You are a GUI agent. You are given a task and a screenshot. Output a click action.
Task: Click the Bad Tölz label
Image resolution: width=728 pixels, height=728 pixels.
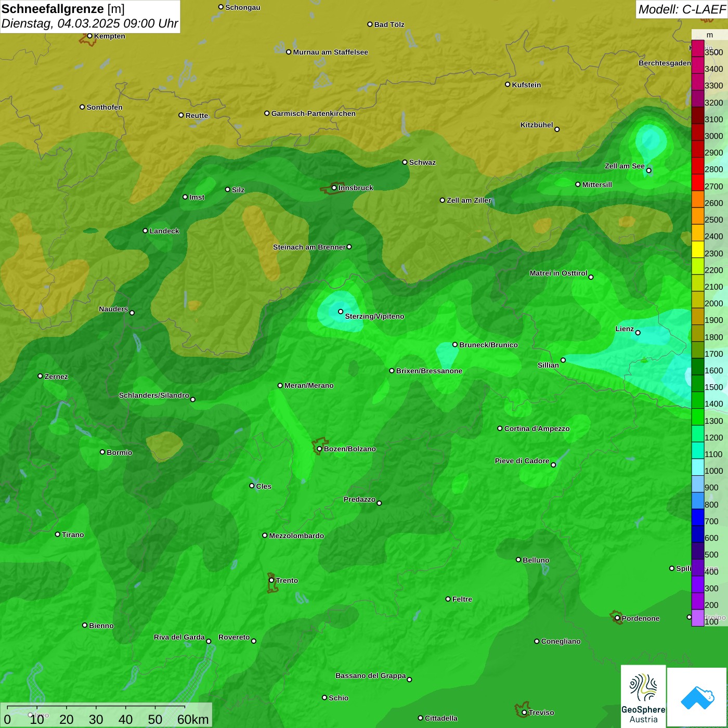(x=389, y=24)
